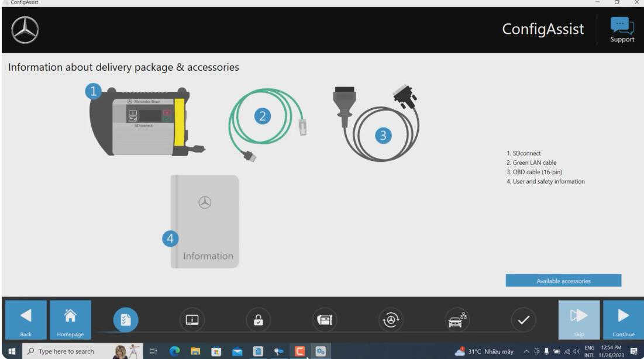Image resolution: width=644 pixels, height=359 pixels.
Task: Click the Information booklet image
Action: (x=204, y=222)
